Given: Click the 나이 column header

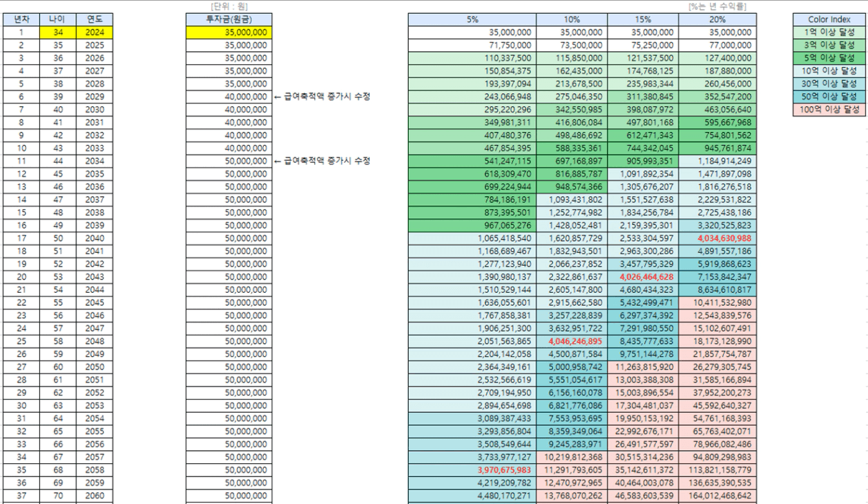Looking at the screenshot, I should pyautogui.click(x=58, y=19).
